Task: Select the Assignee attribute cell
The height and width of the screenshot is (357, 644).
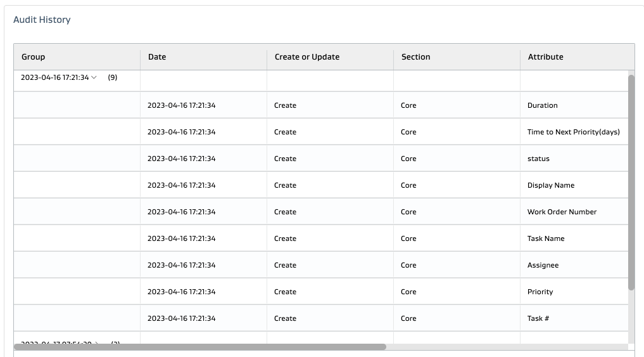Action: click(x=543, y=266)
